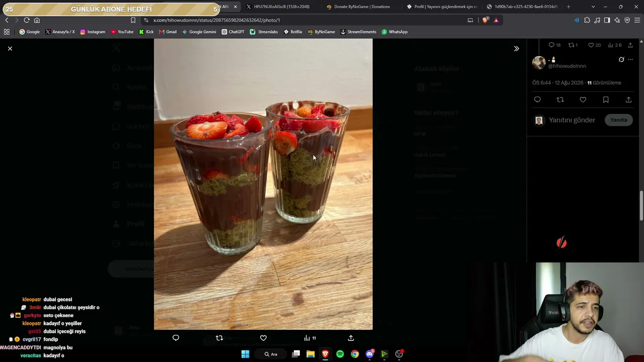The image size is (644, 362).
Task: Click the reply icon in the side panel action row
Action: coord(537,100)
